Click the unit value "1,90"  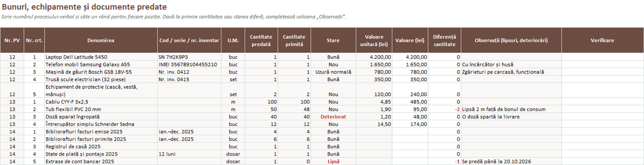point(374,109)
